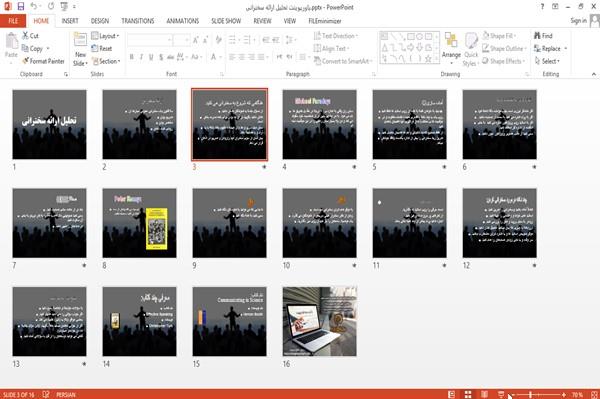Click the Sign in link
Image resolution: width=600 pixels, height=399 pixels.
coord(578,21)
